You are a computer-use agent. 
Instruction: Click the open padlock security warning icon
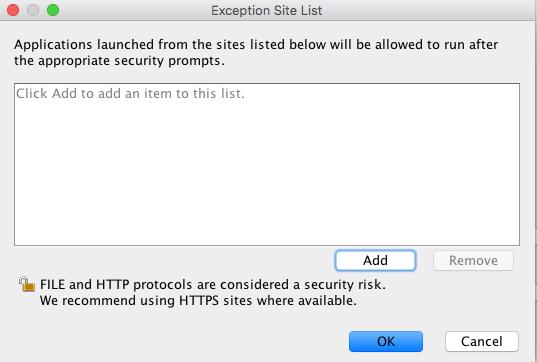coord(27,284)
